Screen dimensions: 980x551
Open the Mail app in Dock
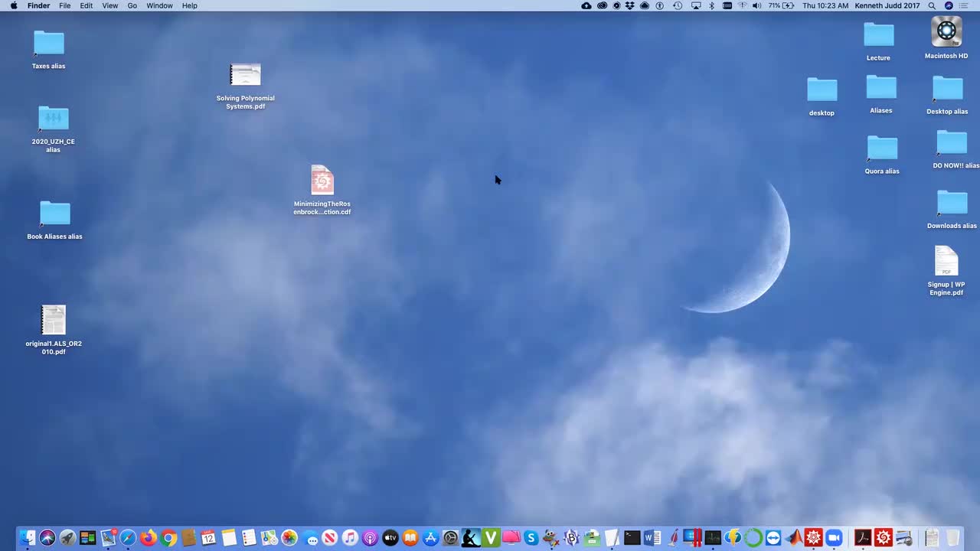(108, 538)
